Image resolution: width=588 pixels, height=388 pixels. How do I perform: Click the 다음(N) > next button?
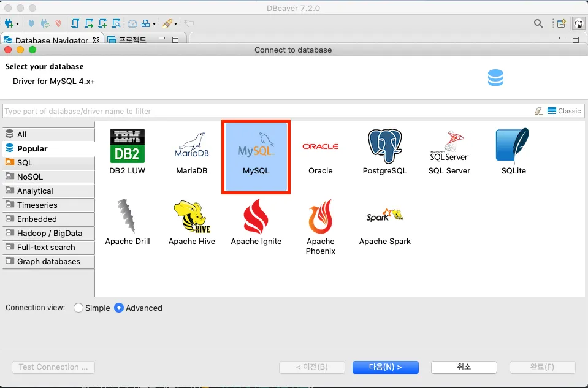pos(385,367)
